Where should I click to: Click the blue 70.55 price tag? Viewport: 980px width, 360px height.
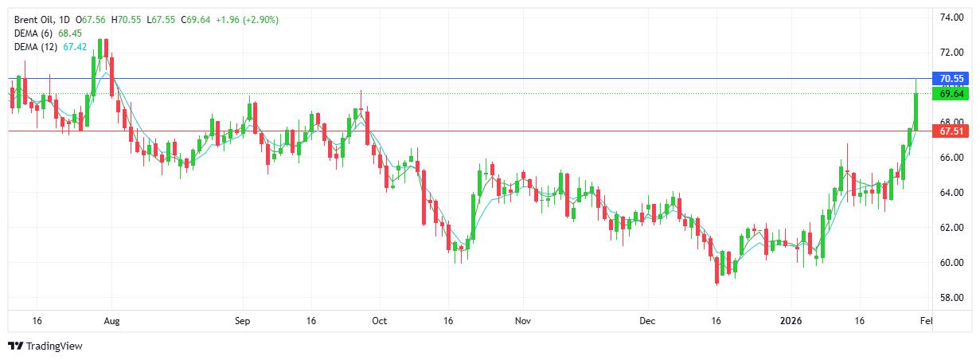point(951,79)
